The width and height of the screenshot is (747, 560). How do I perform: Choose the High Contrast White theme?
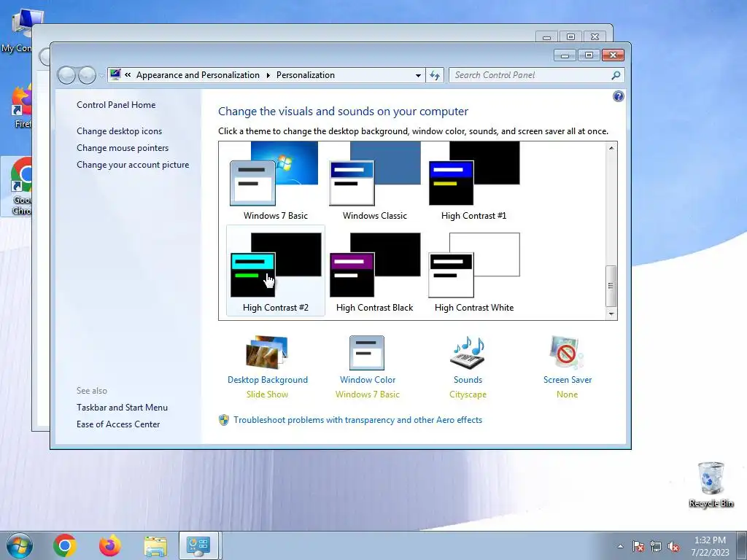pyautogui.click(x=473, y=270)
